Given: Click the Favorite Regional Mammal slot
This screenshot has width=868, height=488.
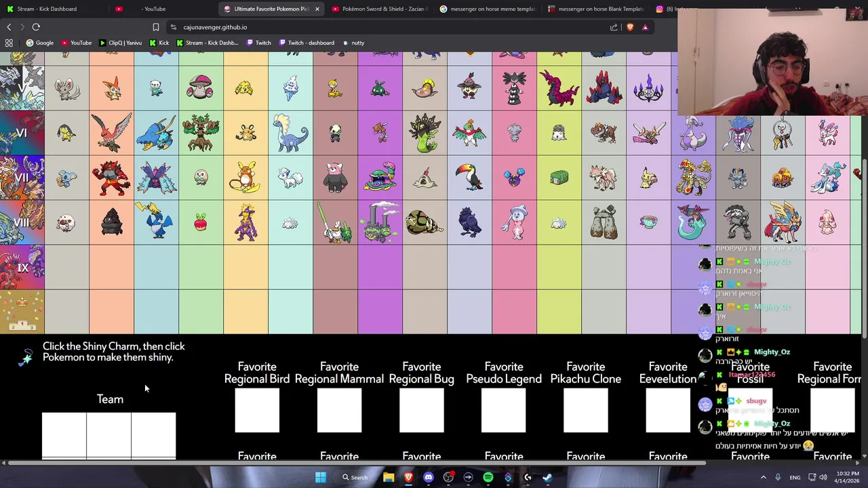Looking at the screenshot, I should pos(339,410).
